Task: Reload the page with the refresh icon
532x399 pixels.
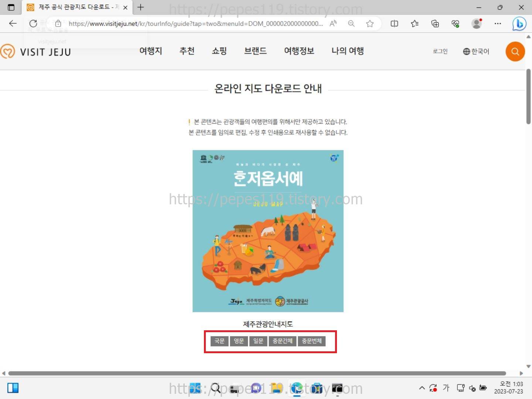Action: [33, 24]
